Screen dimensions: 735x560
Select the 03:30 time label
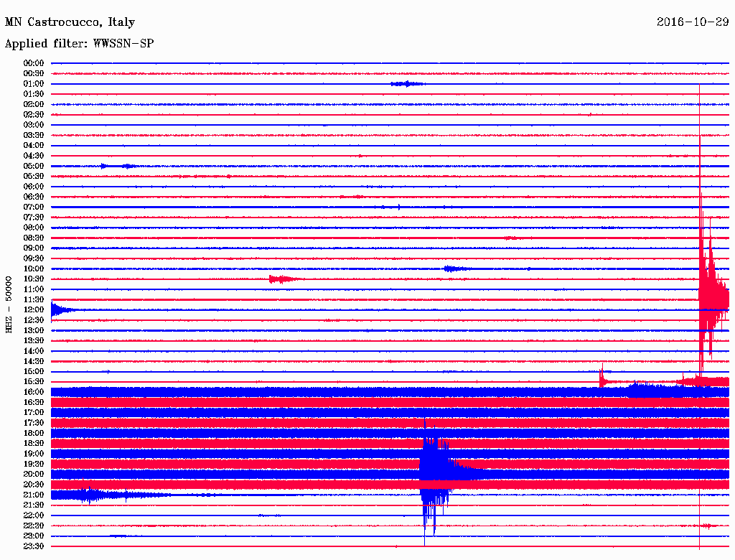[34, 135]
